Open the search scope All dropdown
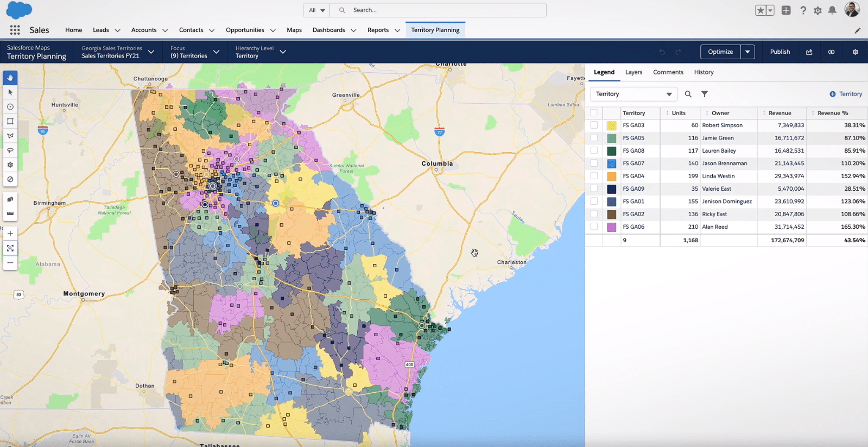 316,10
